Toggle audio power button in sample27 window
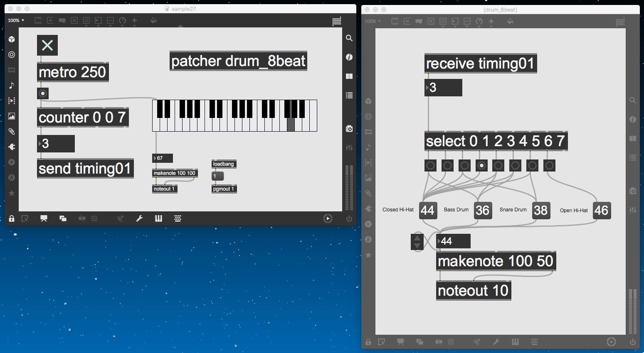The width and height of the screenshot is (644, 353). click(349, 218)
